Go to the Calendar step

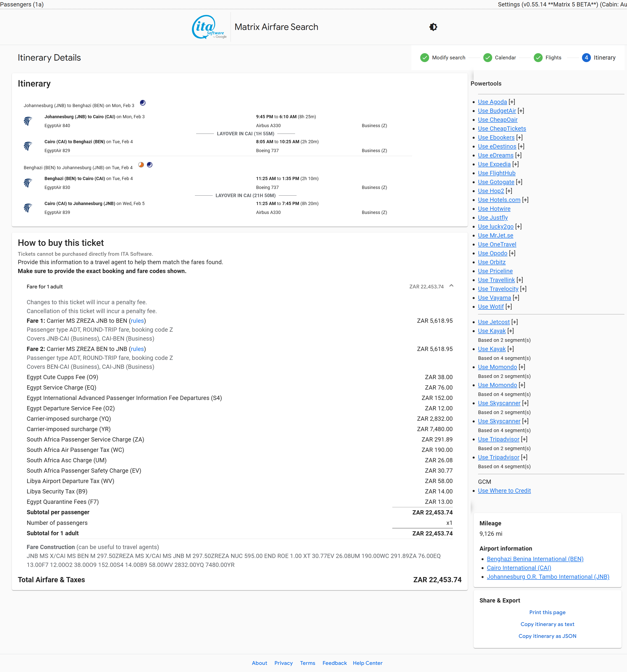click(x=505, y=58)
